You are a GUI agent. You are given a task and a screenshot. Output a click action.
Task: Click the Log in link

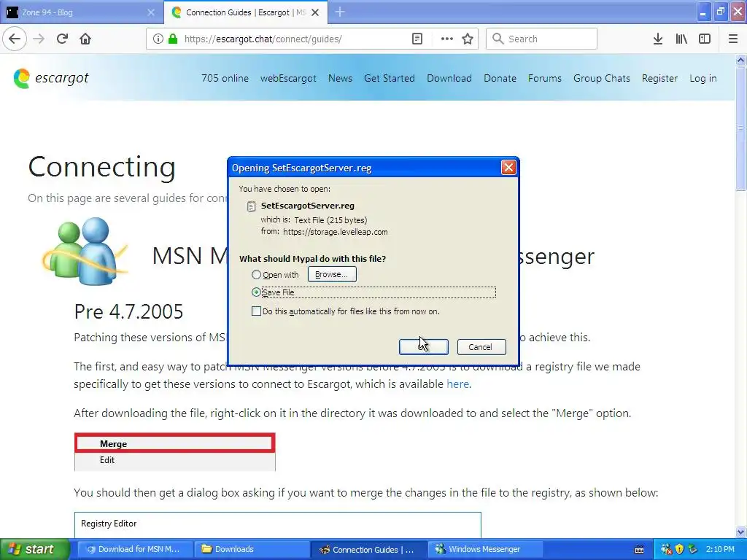tap(703, 78)
